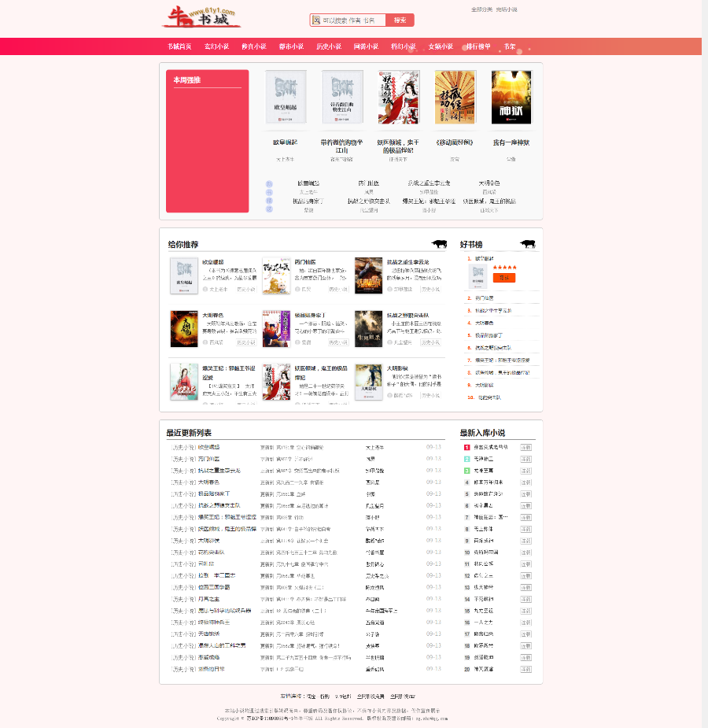This screenshot has width=708, height=728.
Task: Open rank 2 西门仙医 in 好书榜
Action: pos(485,298)
